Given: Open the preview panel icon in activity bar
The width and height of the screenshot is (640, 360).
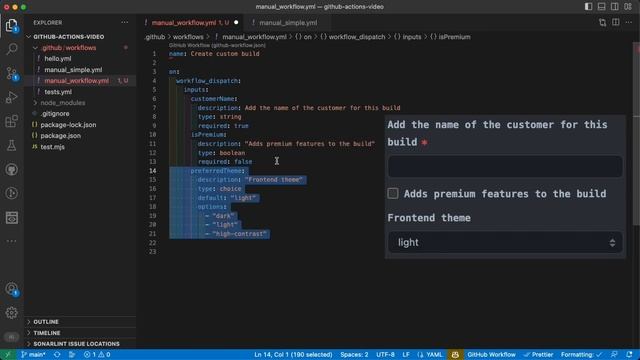Looking at the screenshot, I should pos(11,218).
